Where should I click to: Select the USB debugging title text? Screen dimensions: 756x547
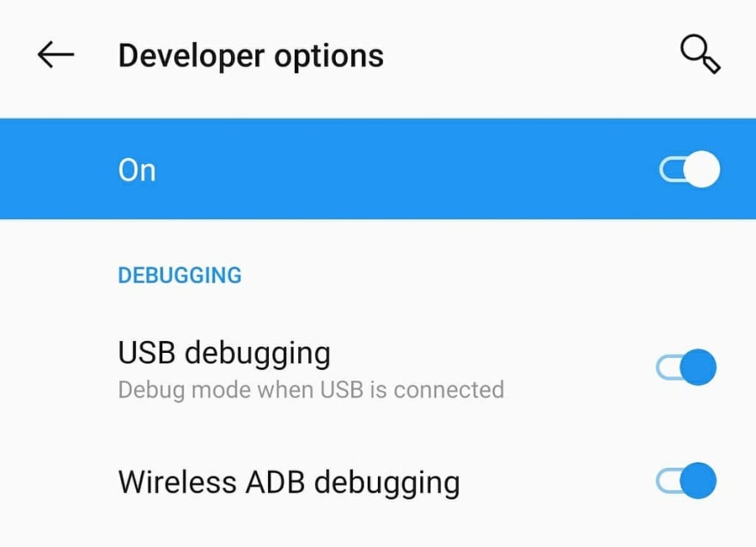(224, 353)
